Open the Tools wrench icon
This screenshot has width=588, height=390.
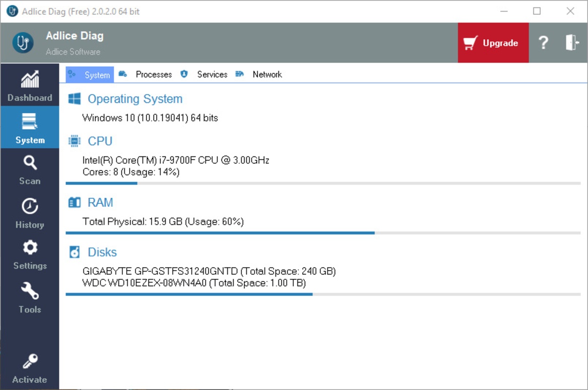coord(30,291)
